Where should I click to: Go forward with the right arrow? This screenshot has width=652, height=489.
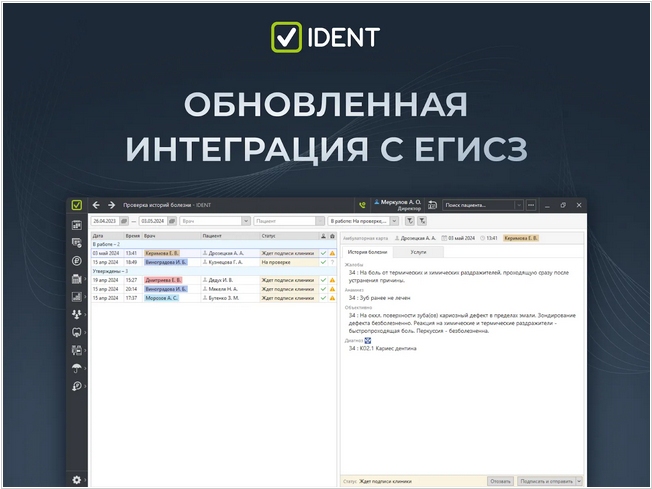[111, 205]
